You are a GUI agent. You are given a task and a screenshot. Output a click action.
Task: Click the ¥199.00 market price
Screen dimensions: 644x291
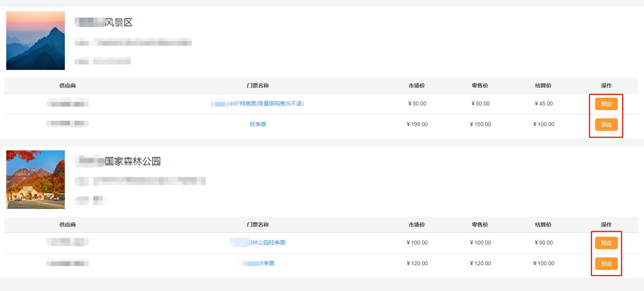click(417, 124)
